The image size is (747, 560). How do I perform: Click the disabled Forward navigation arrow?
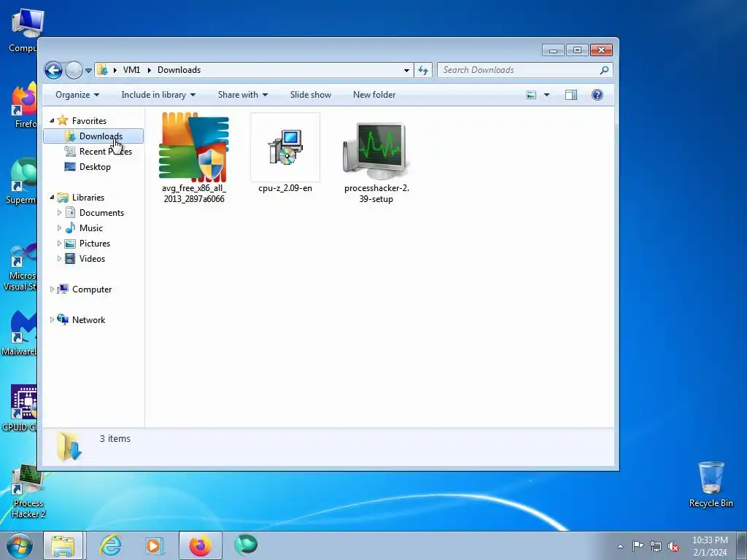pyautogui.click(x=74, y=71)
